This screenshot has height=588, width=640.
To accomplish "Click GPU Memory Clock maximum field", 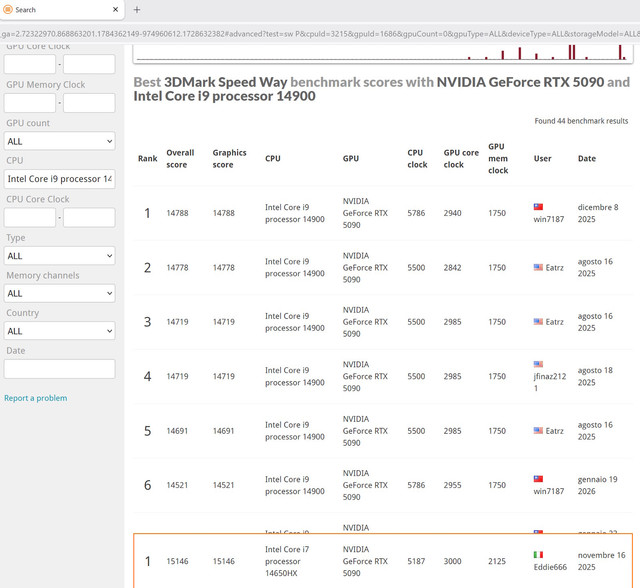I will coord(89,103).
